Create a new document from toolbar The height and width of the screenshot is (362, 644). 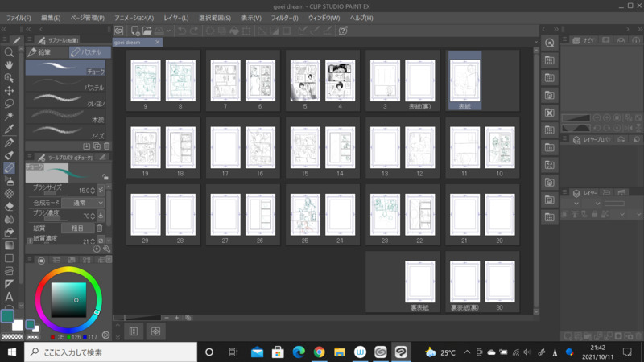[134, 31]
